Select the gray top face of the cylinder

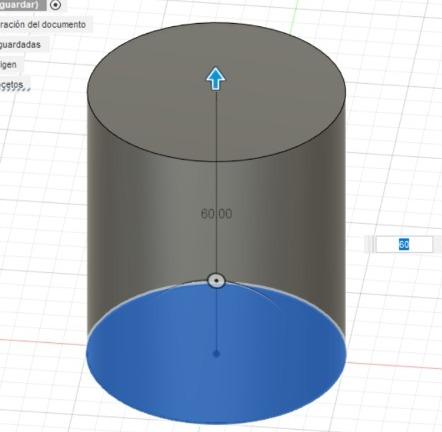[x=216, y=92]
